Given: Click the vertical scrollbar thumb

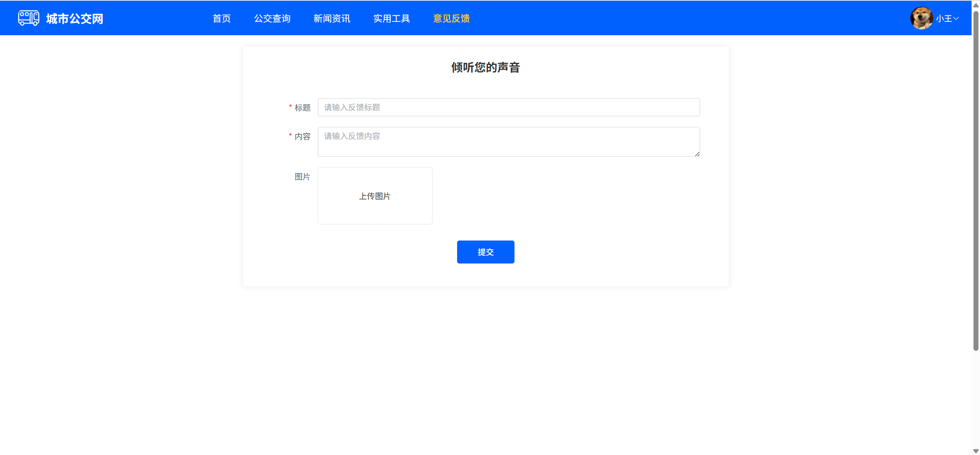Looking at the screenshot, I should [976, 180].
